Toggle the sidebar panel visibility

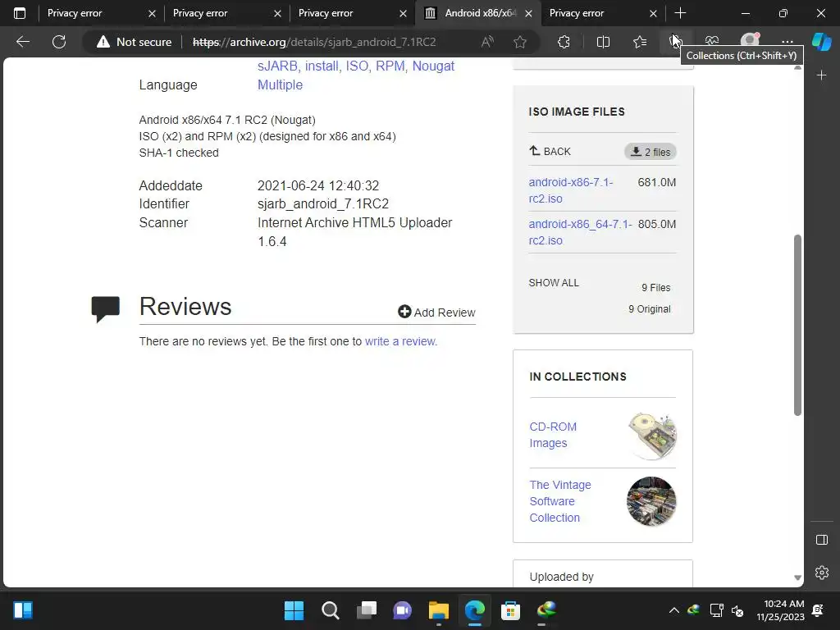pyautogui.click(x=822, y=540)
